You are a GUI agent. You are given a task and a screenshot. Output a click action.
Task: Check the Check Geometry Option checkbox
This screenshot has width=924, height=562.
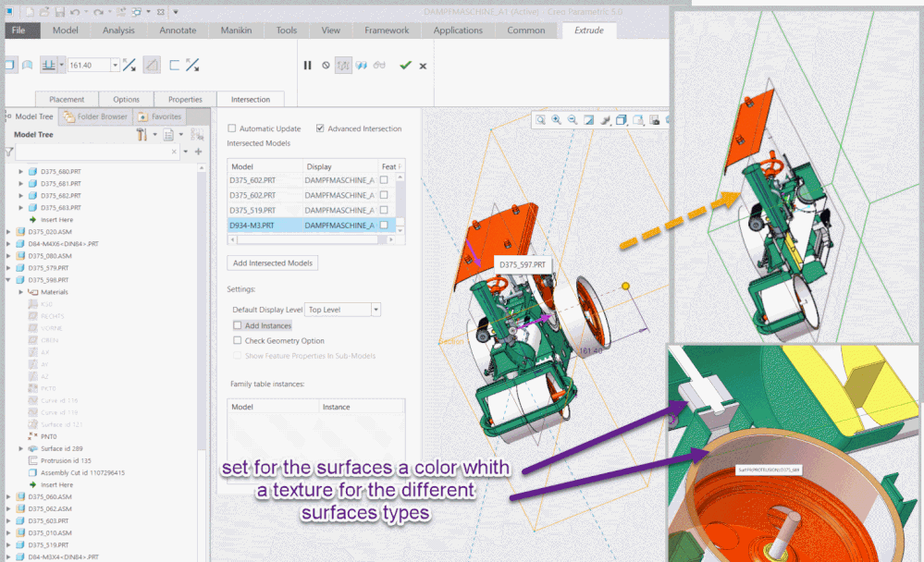pyautogui.click(x=238, y=340)
